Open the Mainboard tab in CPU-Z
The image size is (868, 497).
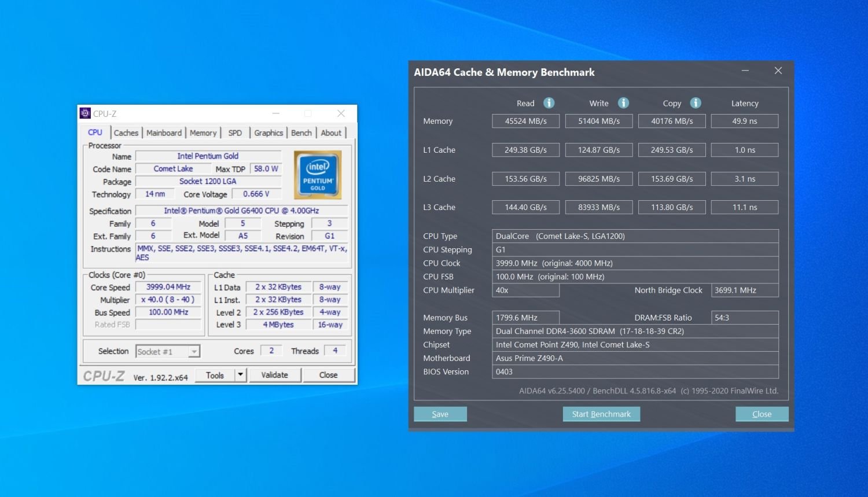[x=164, y=133]
